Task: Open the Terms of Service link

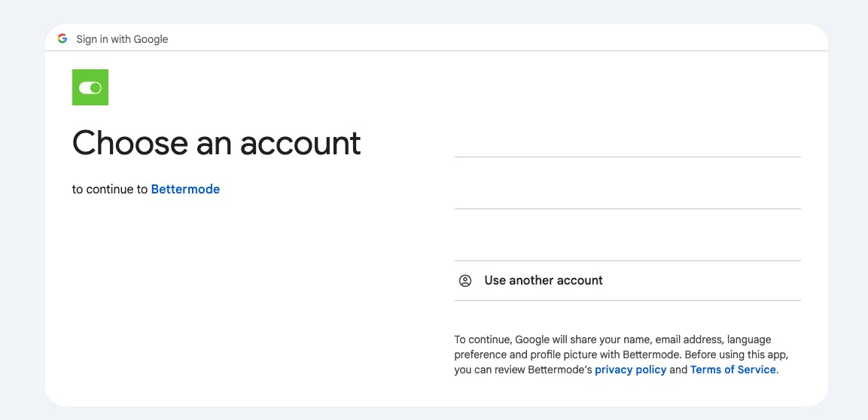Action: click(732, 370)
